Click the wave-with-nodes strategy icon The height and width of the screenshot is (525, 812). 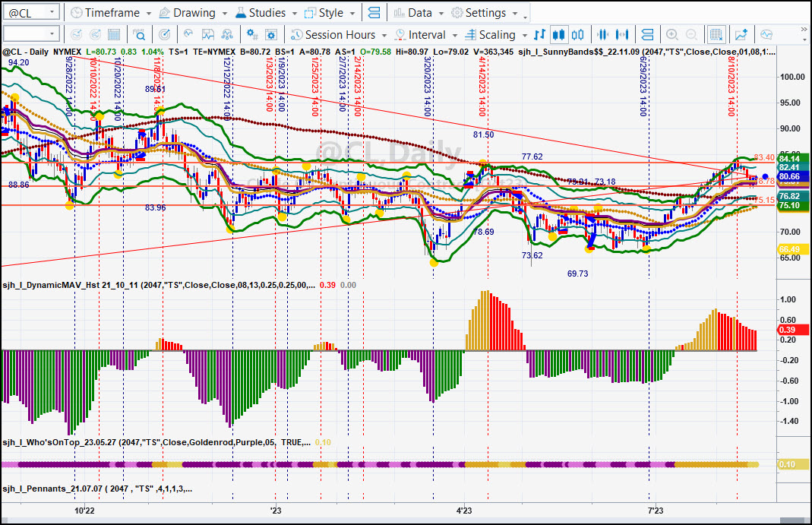pos(227,35)
